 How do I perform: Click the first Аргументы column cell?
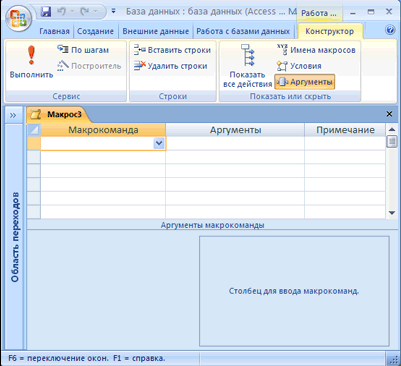coord(235,143)
